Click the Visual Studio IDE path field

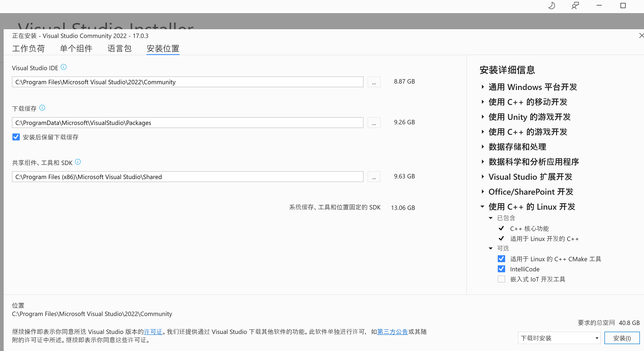[188, 82]
